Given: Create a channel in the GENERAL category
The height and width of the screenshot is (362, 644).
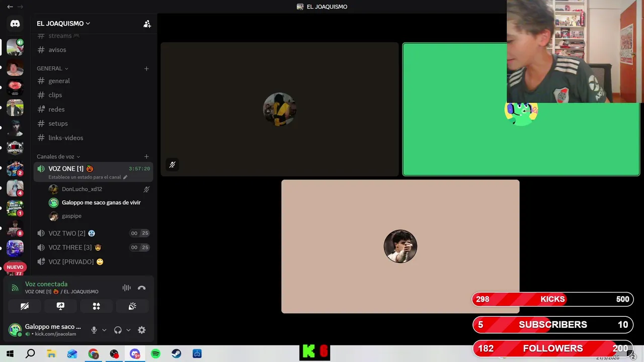Looking at the screenshot, I should pyautogui.click(x=146, y=68).
